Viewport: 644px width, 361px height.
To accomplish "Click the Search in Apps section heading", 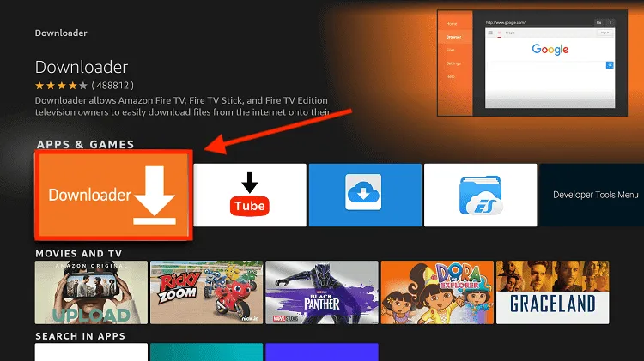I will (80, 336).
